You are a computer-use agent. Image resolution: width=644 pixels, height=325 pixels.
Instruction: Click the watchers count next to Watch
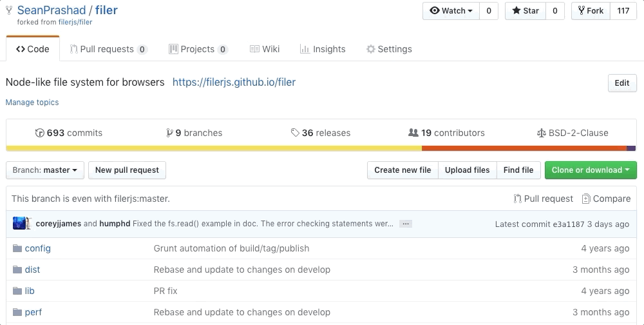(x=489, y=11)
